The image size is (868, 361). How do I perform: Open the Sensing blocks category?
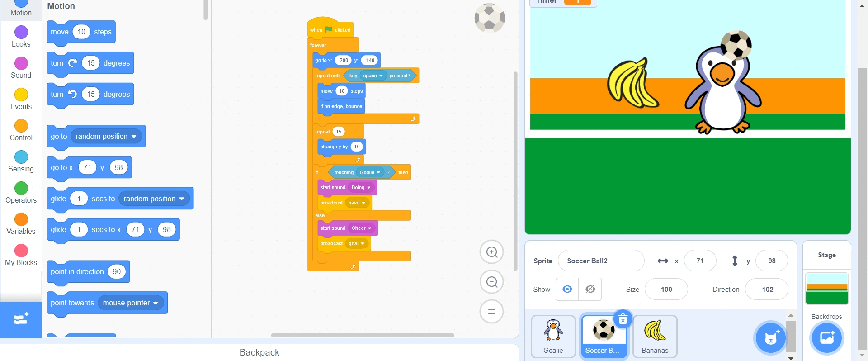[x=21, y=161]
